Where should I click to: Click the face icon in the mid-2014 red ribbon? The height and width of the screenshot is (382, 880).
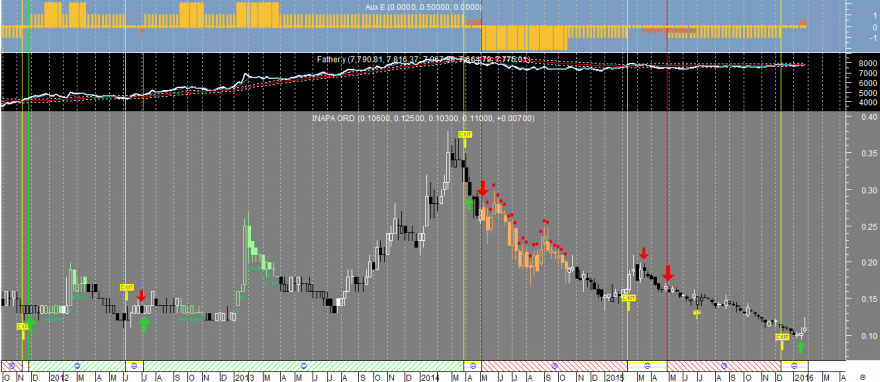click(554, 365)
